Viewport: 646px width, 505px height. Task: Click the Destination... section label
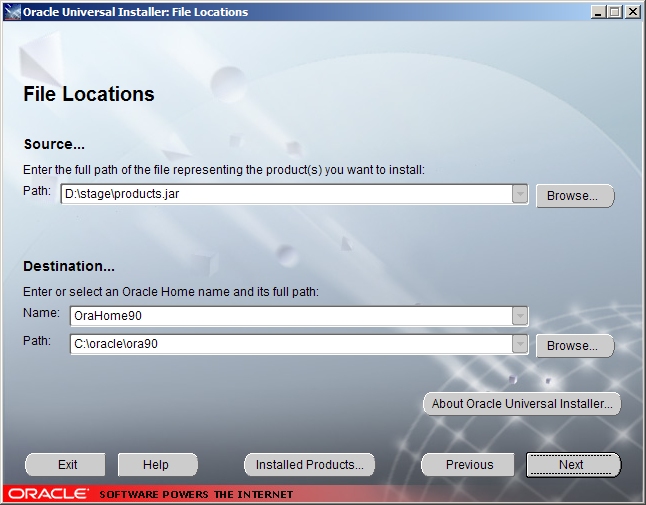click(x=69, y=266)
